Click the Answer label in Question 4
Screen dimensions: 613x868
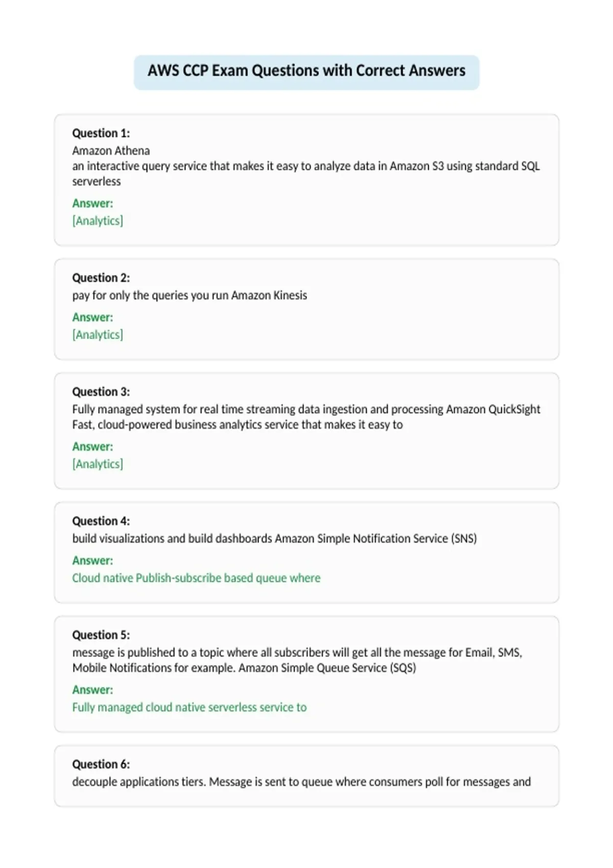[x=92, y=561]
